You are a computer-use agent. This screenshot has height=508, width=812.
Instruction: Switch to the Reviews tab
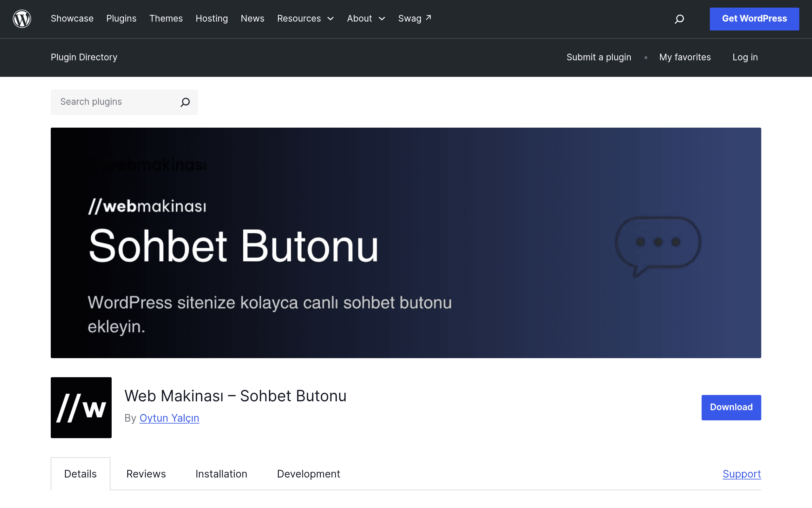146,474
